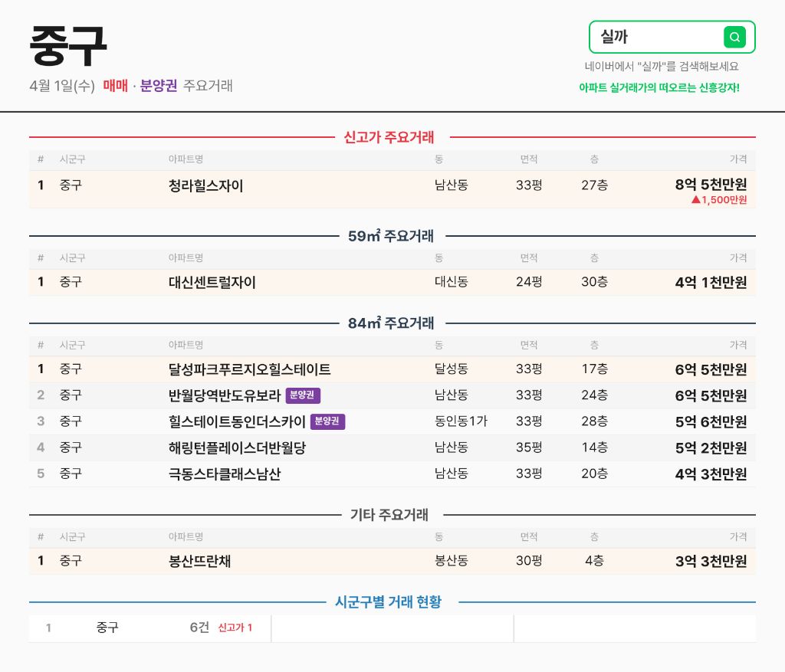Click the green search magnifier icon

pos(734,37)
